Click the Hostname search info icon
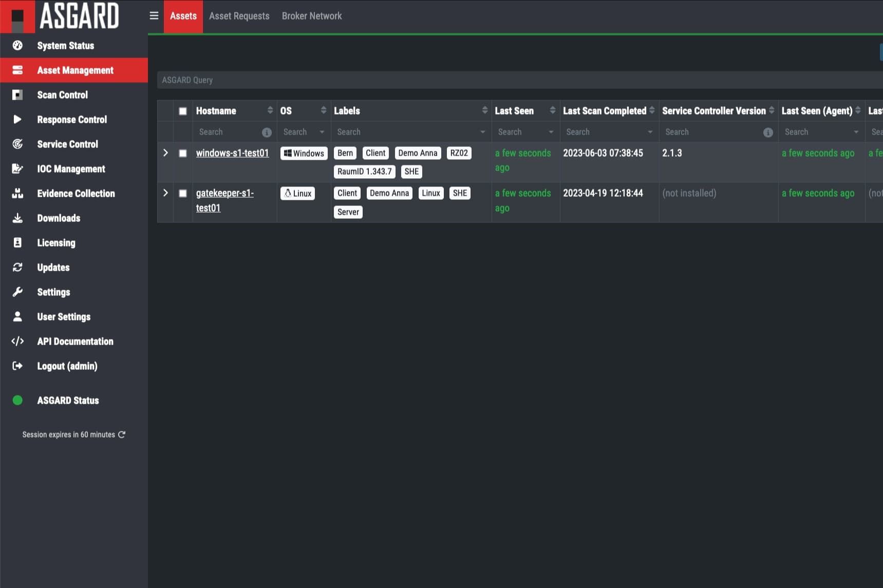This screenshot has width=883, height=588. click(267, 132)
